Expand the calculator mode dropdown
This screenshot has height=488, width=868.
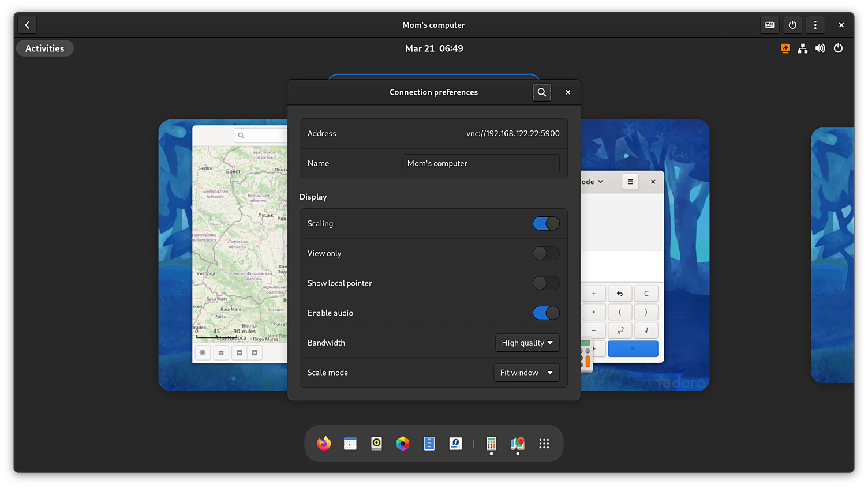point(592,182)
